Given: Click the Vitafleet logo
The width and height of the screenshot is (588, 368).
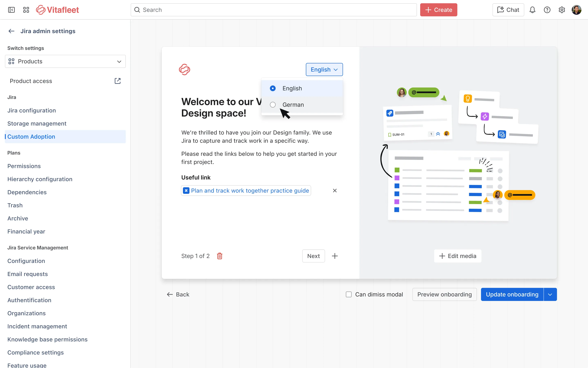Looking at the screenshot, I should (57, 10).
